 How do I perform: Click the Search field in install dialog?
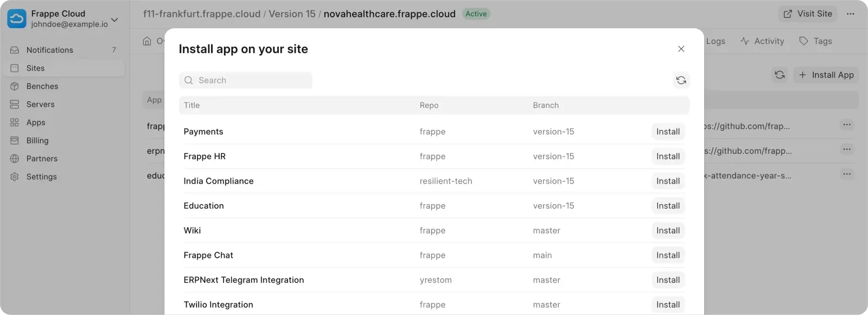click(x=245, y=80)
